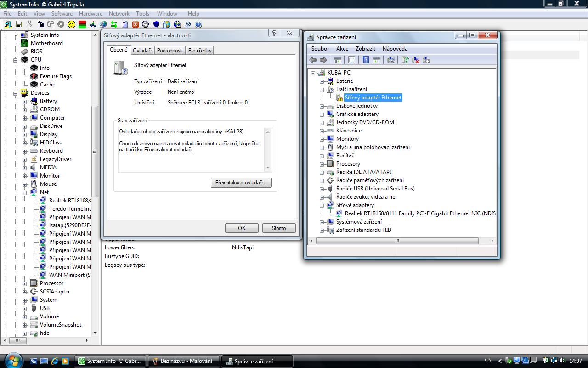
Task: Click the properties sheet icon in Správce zařízení toolbar
Action: [x=351, y=60]
